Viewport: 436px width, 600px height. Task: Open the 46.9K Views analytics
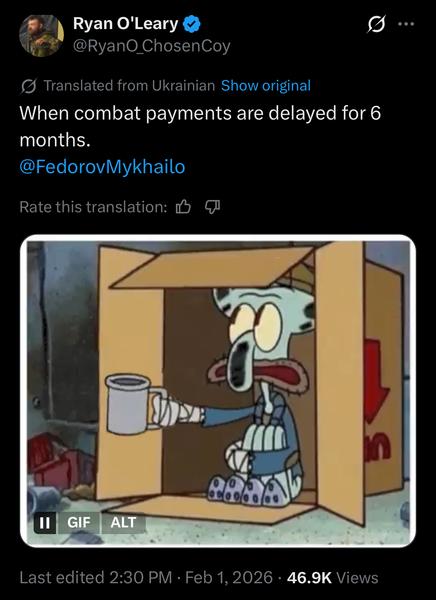tap(333, 577)
